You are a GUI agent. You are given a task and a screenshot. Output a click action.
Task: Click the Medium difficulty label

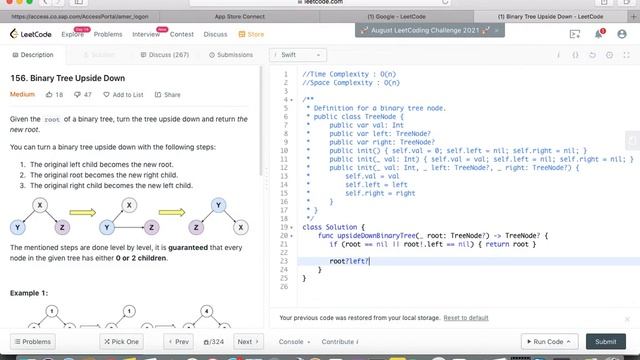[x=22, y=94]
